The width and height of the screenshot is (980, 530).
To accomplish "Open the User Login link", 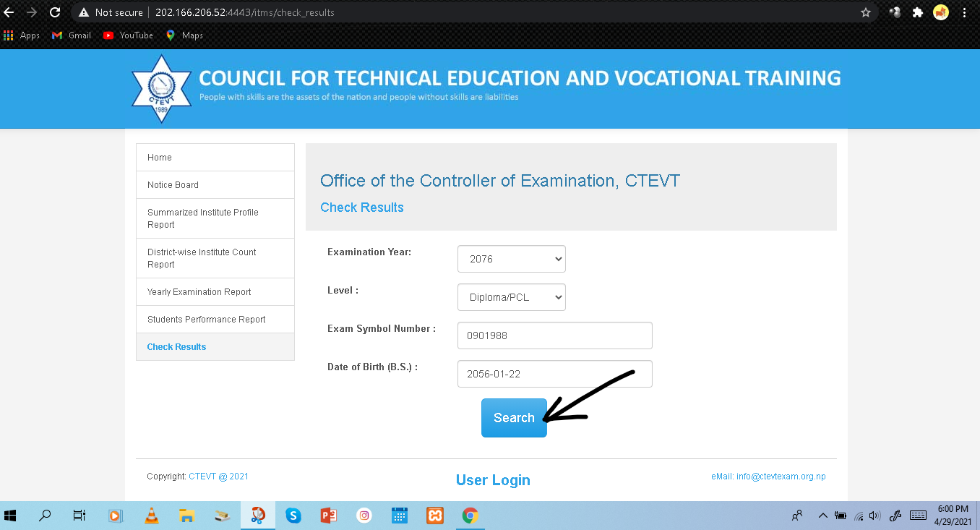I will pyautogui.click(x=493, y=479).
